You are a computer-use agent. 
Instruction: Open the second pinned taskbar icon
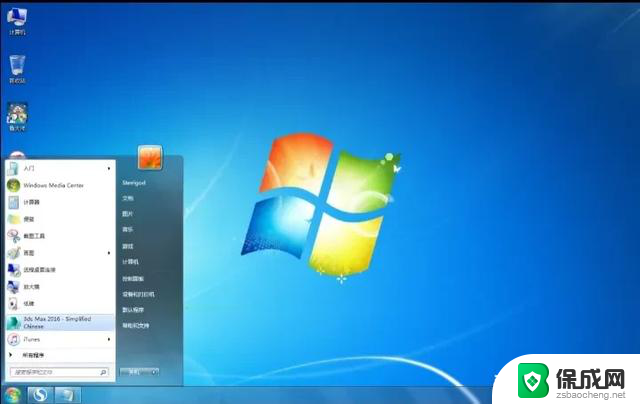67,395
